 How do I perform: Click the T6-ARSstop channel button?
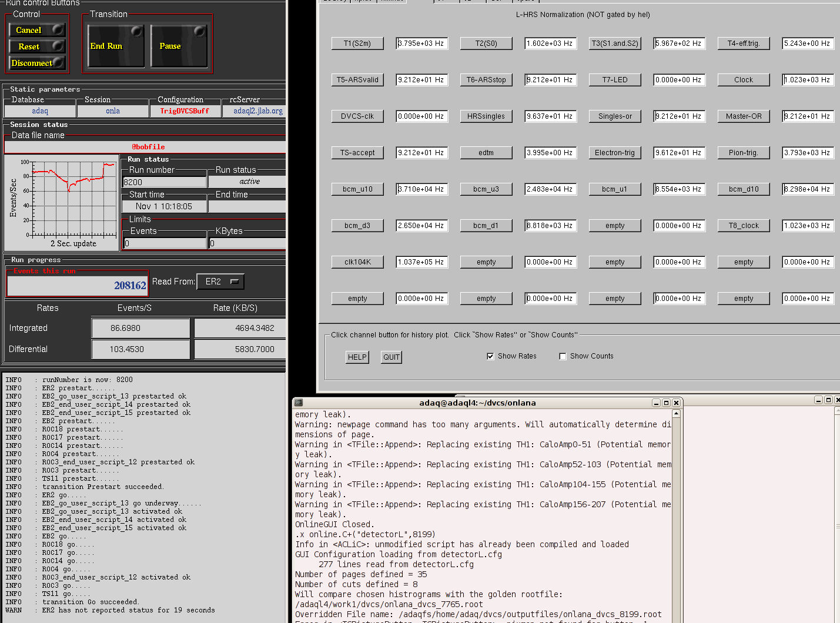tap(486, 80)
